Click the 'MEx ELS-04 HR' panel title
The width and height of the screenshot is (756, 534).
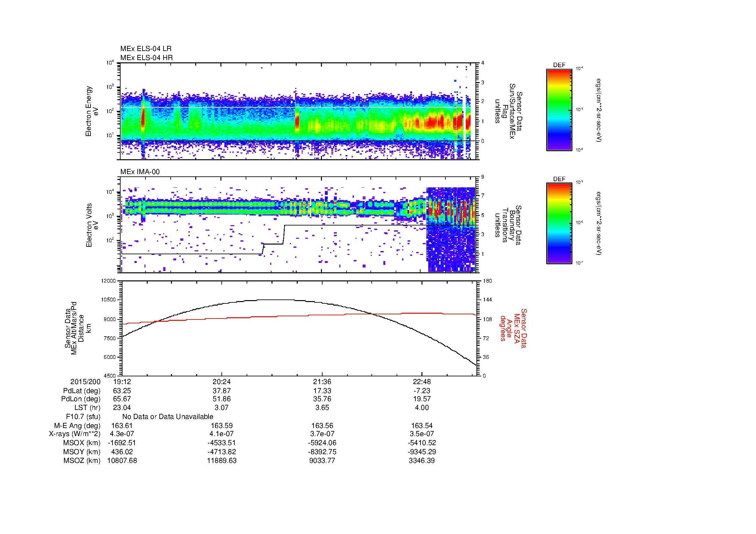point(146,58)
